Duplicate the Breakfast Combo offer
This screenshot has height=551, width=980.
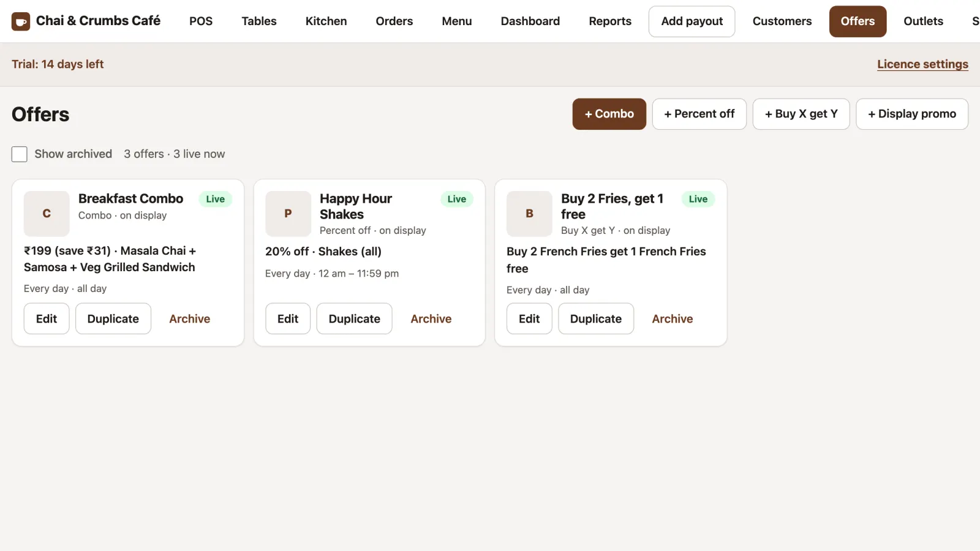click(113, 319)
